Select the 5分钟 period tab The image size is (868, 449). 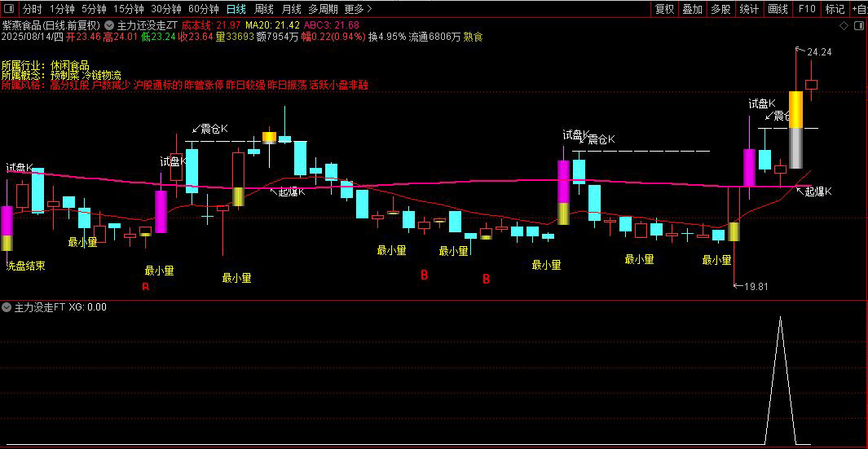94,9
